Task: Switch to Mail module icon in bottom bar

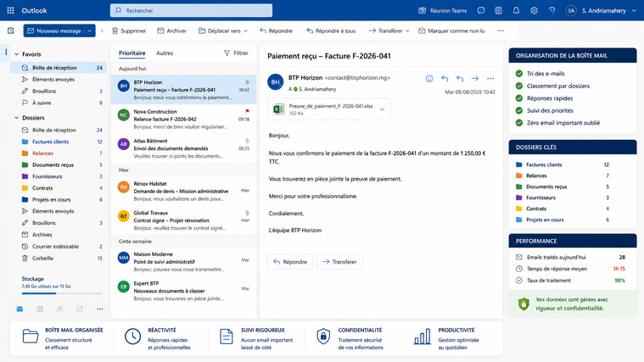Action: 20,309
